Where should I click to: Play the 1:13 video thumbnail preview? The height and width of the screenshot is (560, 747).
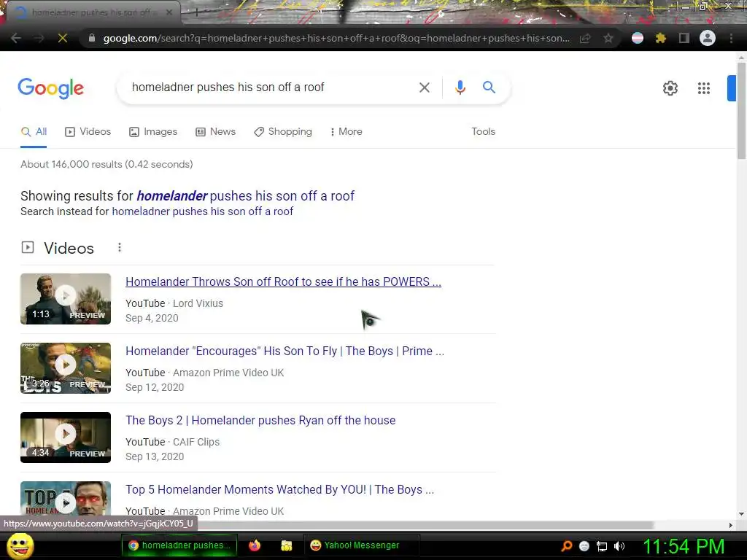pos(66,299)
